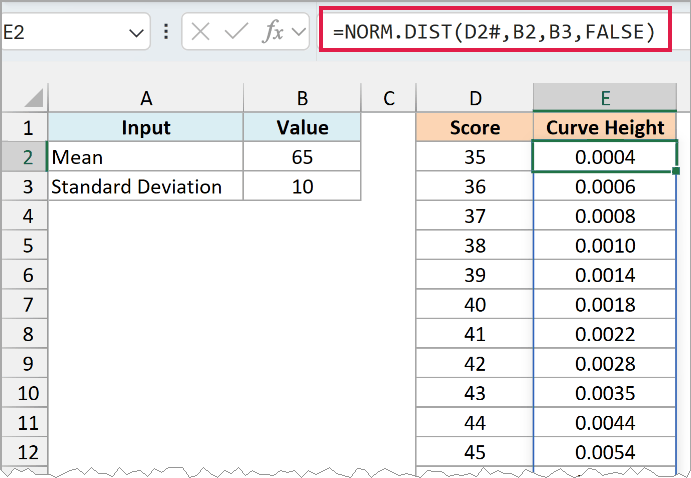Click the Curve Height cell 0.0054
Screen dimensions: 691x478
[605, 452]
